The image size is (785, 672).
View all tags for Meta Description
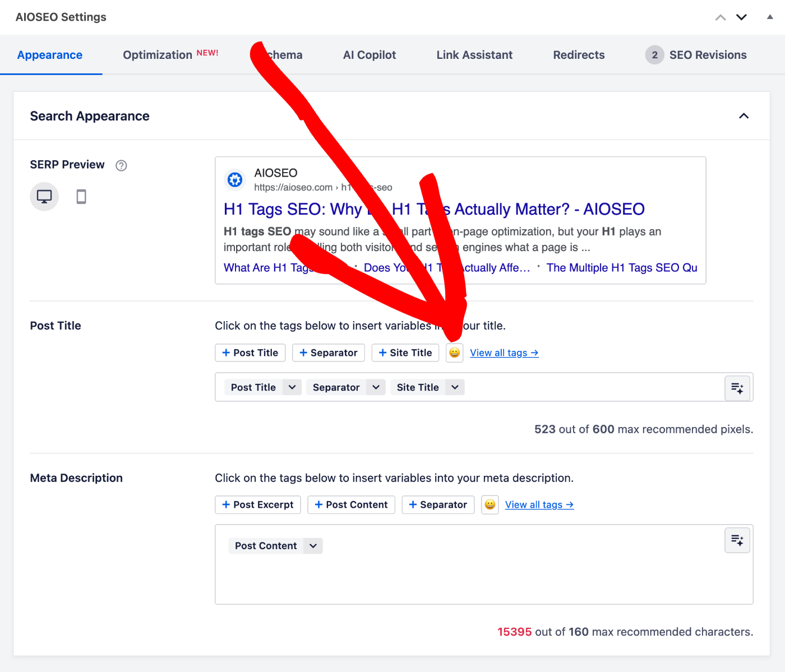pos(539,505)
